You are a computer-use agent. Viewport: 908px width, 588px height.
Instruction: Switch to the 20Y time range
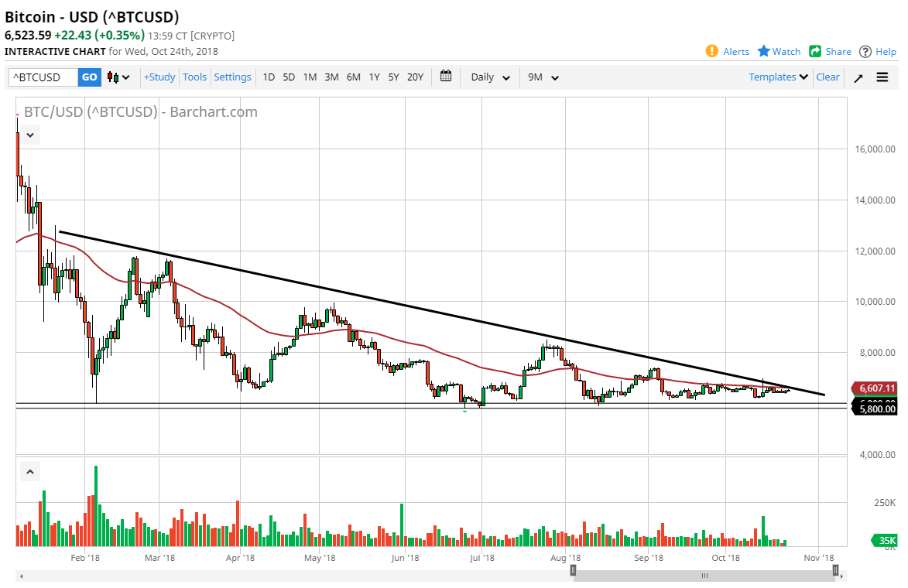415,77
